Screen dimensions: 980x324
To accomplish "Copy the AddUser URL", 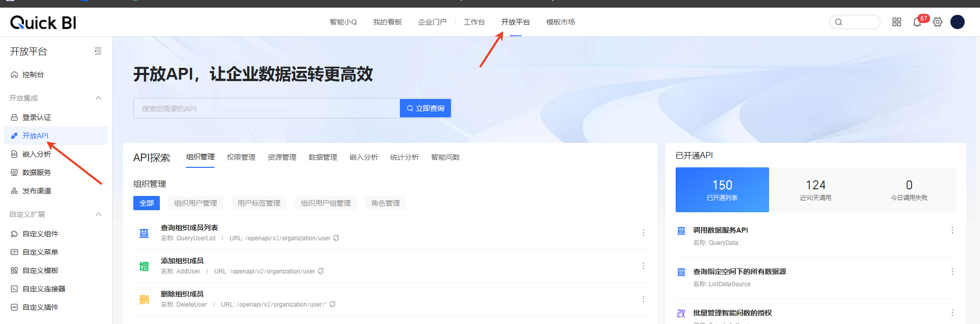I will pyautogui.click(x=321, y=271).
